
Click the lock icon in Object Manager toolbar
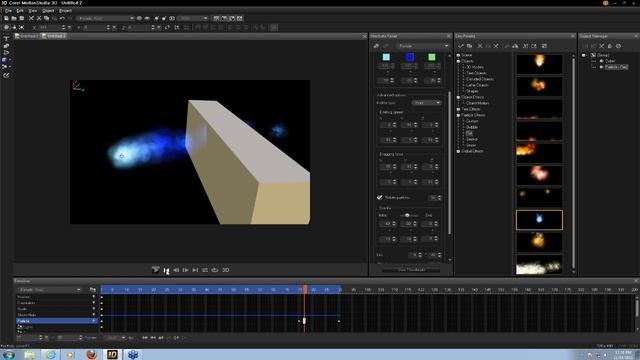[x=610, y=46]
